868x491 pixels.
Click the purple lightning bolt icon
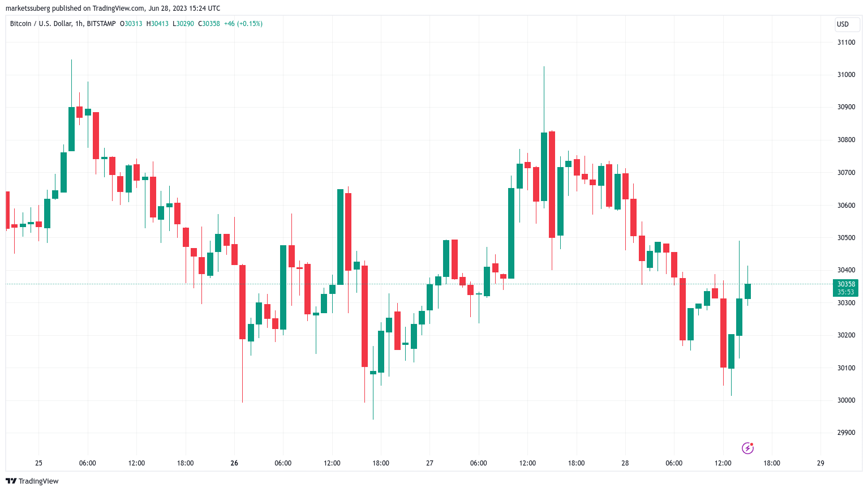tap(747, 448)
